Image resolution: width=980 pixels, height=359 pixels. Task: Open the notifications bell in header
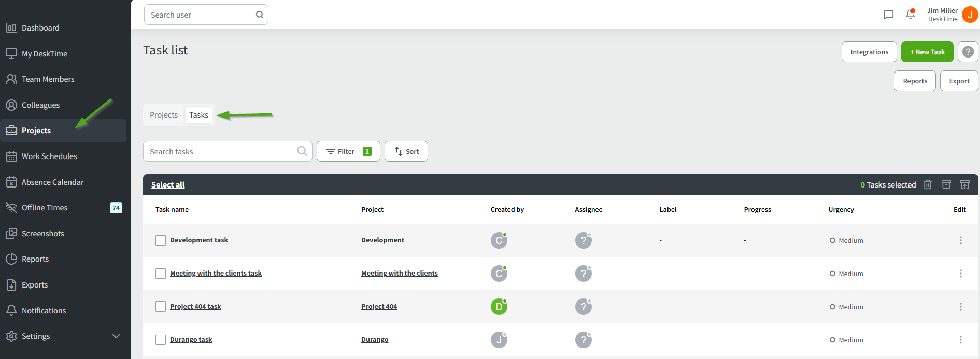coord(911,15)
